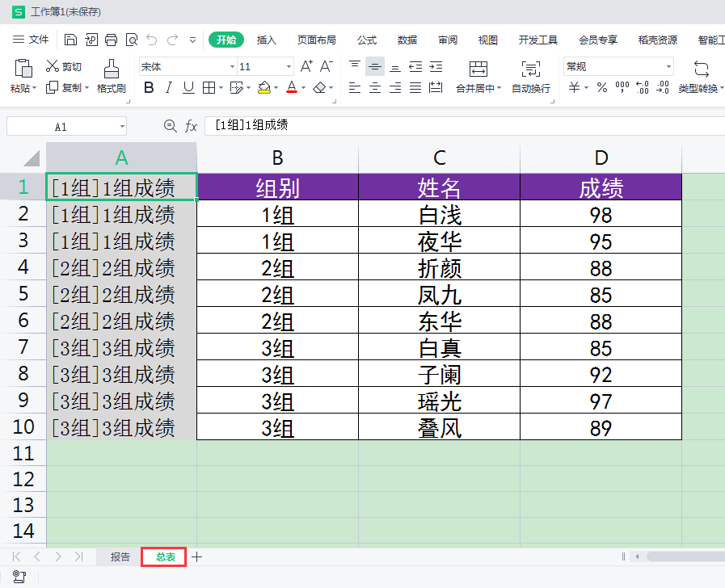
Task: Switch to the 审阅 ribbon tab
Action: click(x=448, y=40)
